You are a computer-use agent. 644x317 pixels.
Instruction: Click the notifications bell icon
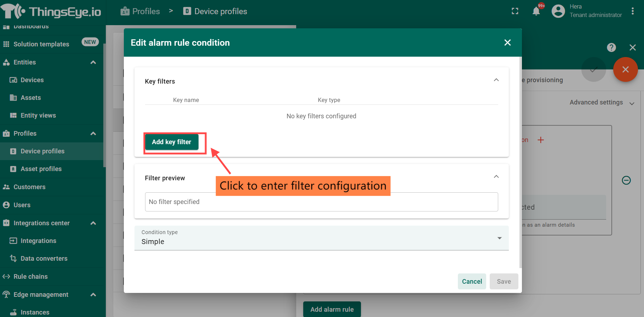536,11
